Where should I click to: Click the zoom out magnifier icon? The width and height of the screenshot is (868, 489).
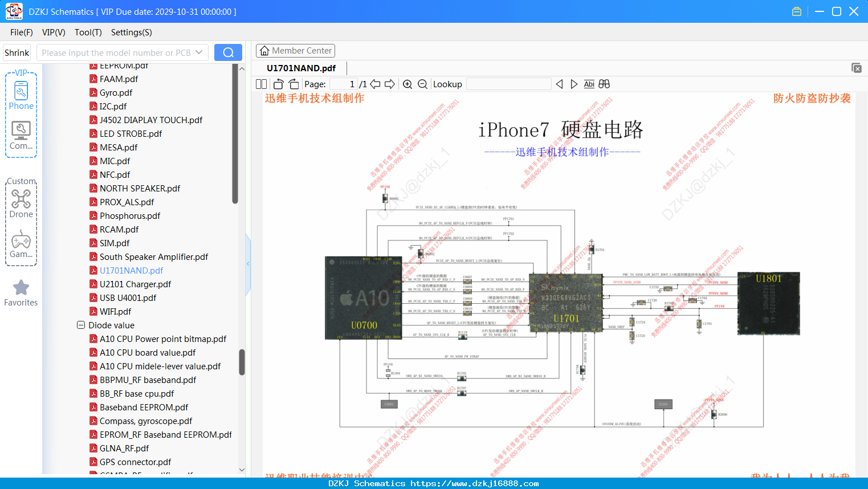(x=422, y=84)
